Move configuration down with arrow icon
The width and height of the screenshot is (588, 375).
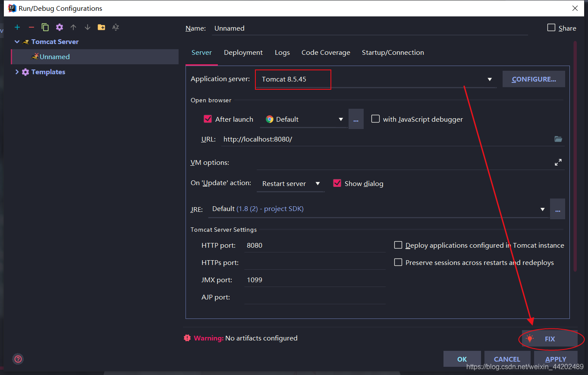point(88,27)
